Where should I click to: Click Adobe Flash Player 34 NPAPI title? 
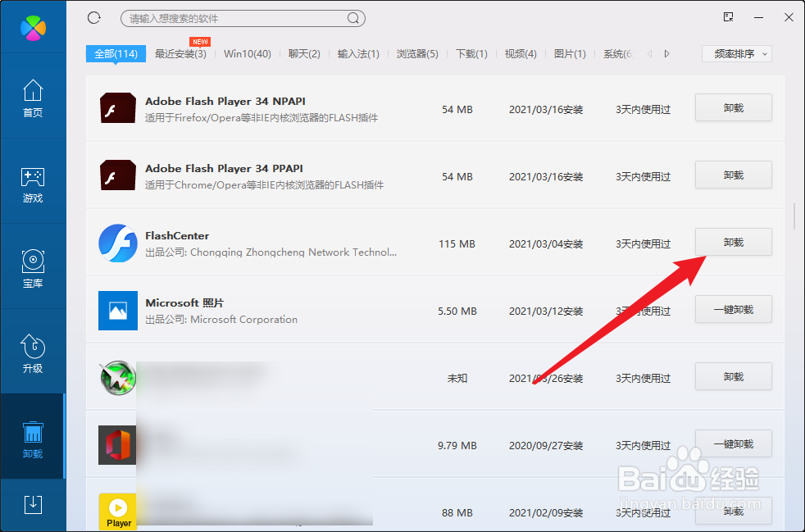click(x=225, y=101)
